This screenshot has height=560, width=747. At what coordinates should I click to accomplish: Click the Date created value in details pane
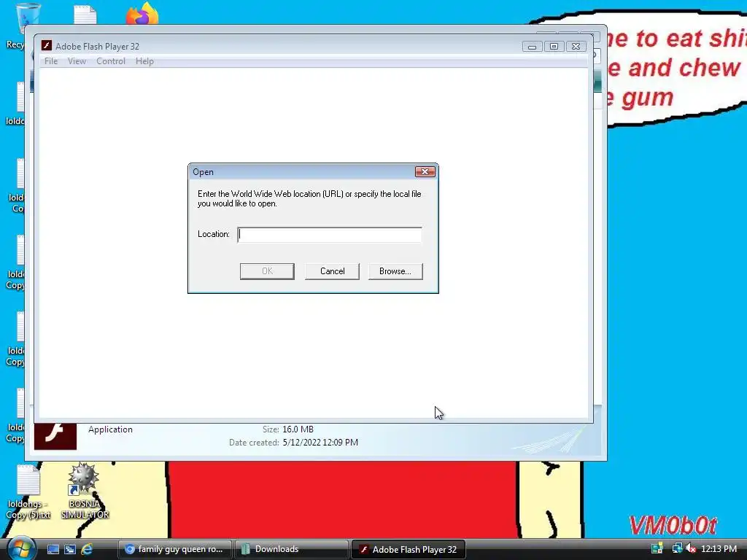click(320, 443)
